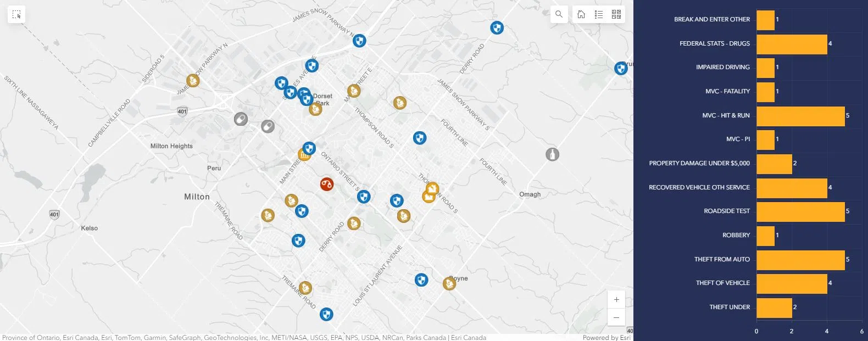Viewport: 868px width, 341px height.
Task: Open the basemap gallery
Action: click(x=616, y=14)
